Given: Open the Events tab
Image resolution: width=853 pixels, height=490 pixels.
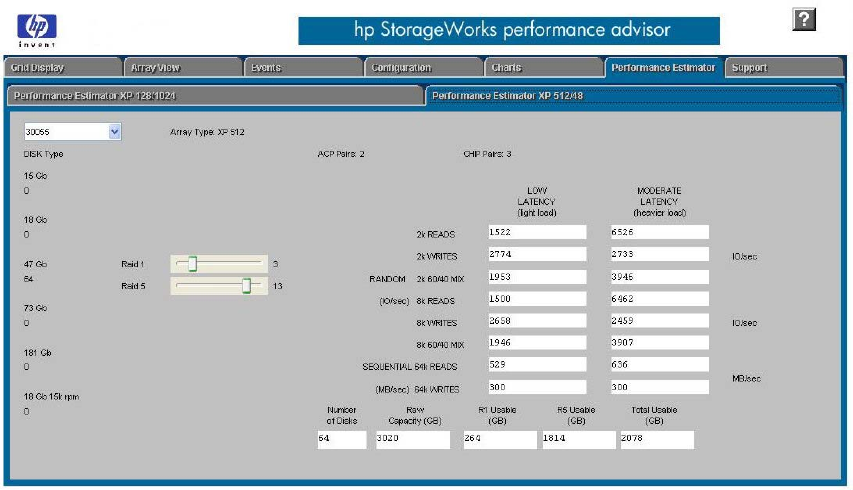Looking at the screenshot, I should click(x=304, y=67).
